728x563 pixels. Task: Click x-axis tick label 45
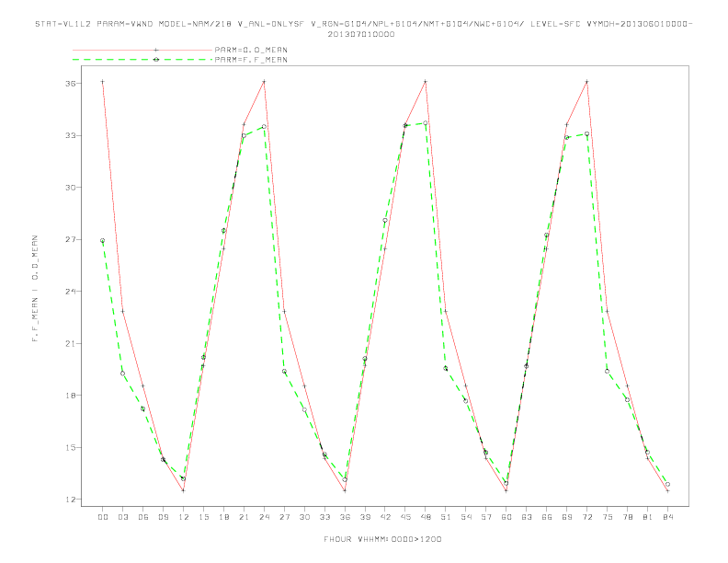pyautogui.click(x=405, y=517)
